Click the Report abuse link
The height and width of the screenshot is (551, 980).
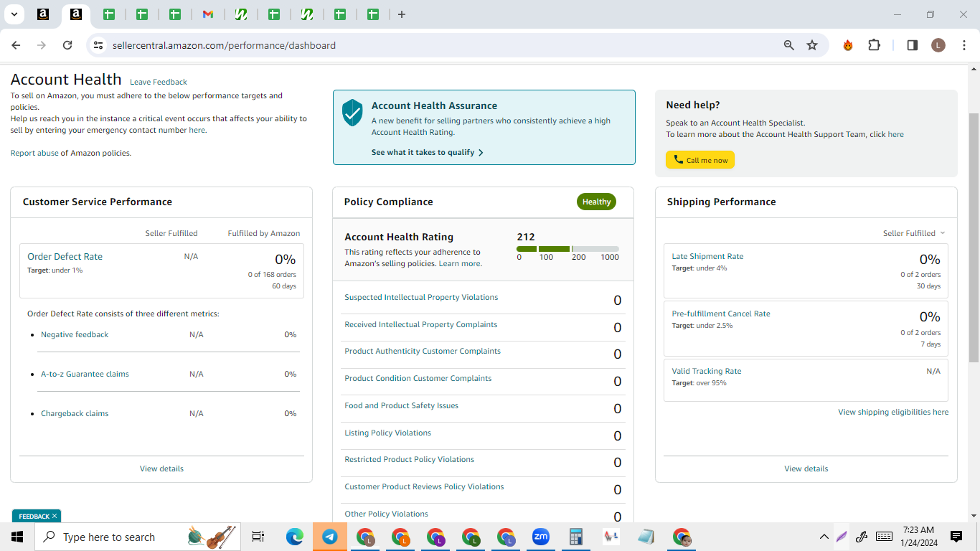click(34, 153)
